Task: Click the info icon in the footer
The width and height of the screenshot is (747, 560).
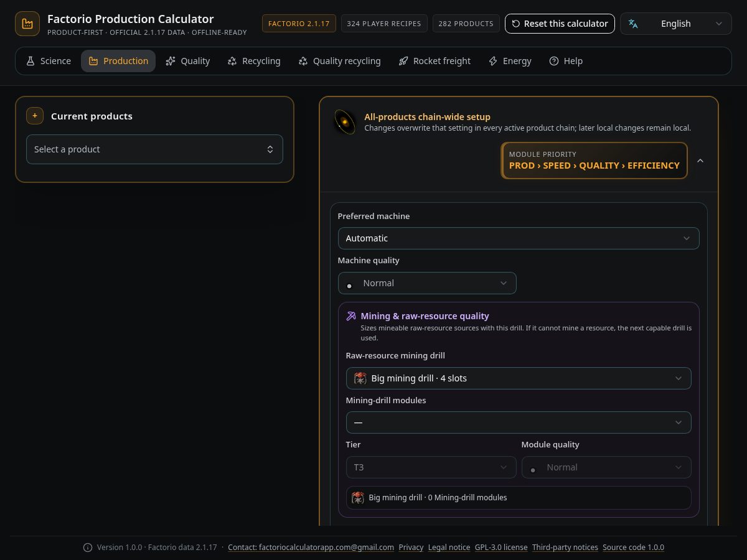Action: click(88, 548)
